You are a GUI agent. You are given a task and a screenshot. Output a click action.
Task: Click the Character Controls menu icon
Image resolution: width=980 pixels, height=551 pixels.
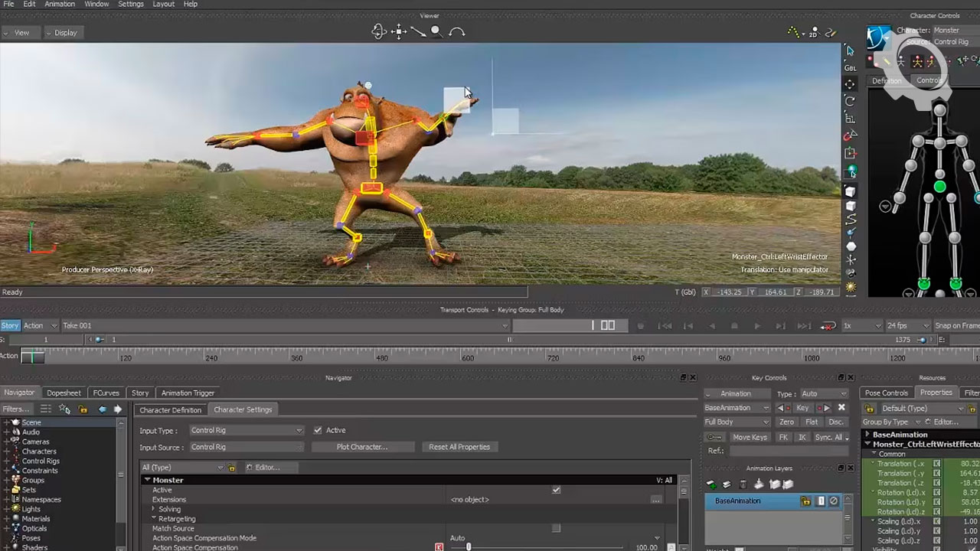click(878, 38)
